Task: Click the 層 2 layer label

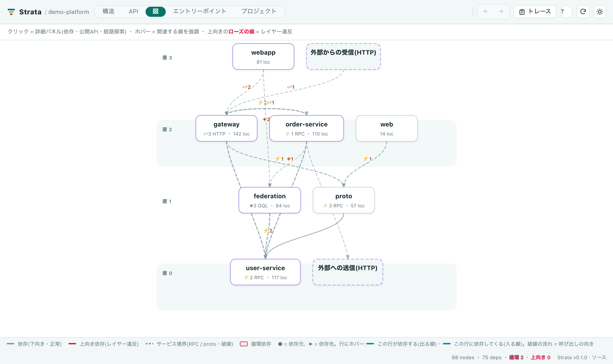Action: [x=167, y=130]
